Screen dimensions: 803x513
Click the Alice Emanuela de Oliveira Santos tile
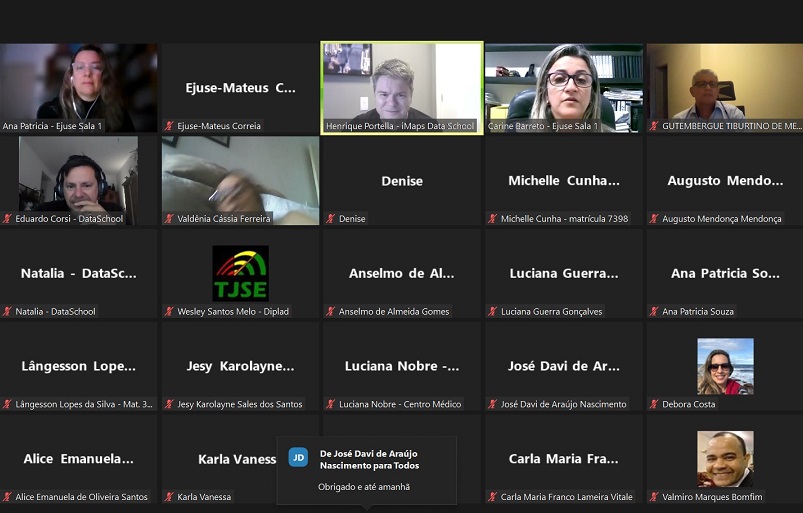point(79,459)
